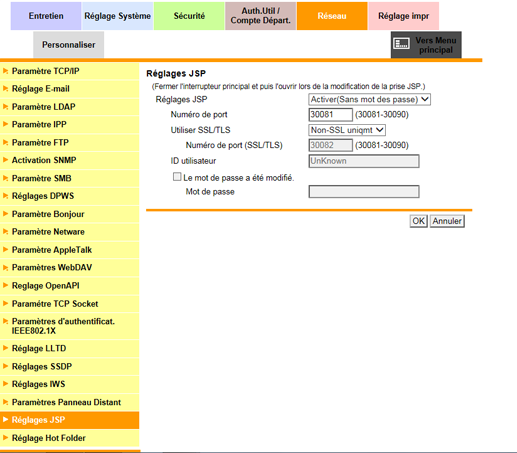Select the Réseau tab
This screenshot has width=517, height=453.
coord(332,16)
